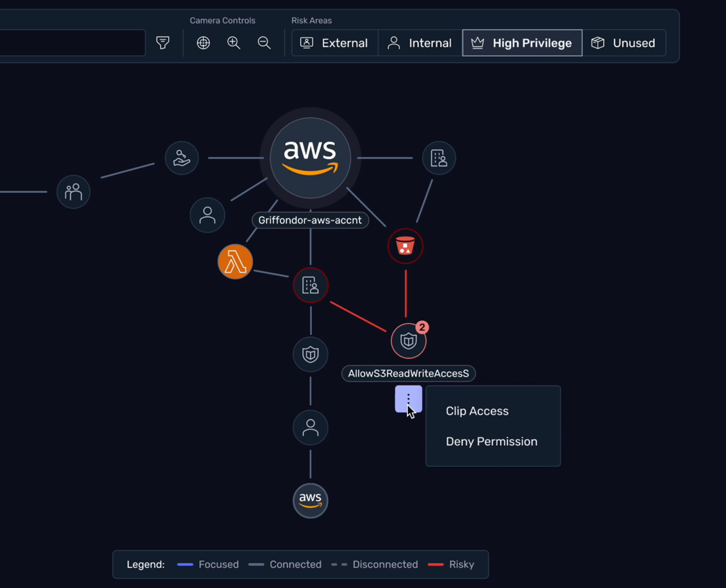The width and height of the screenshot is (726, 588).
Task: Open the filter icon next to search
Action: (162, 42)
